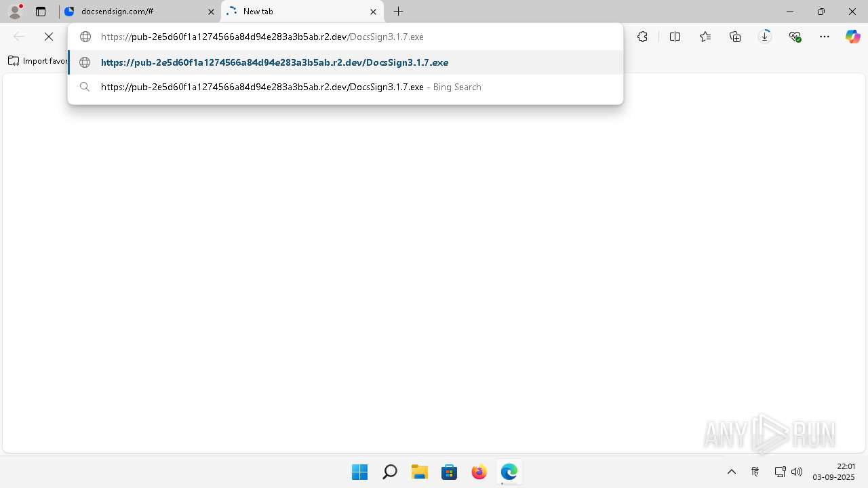Open Windows taskbar Search
This screenshot has width=868, height=488.
(389, 472)
